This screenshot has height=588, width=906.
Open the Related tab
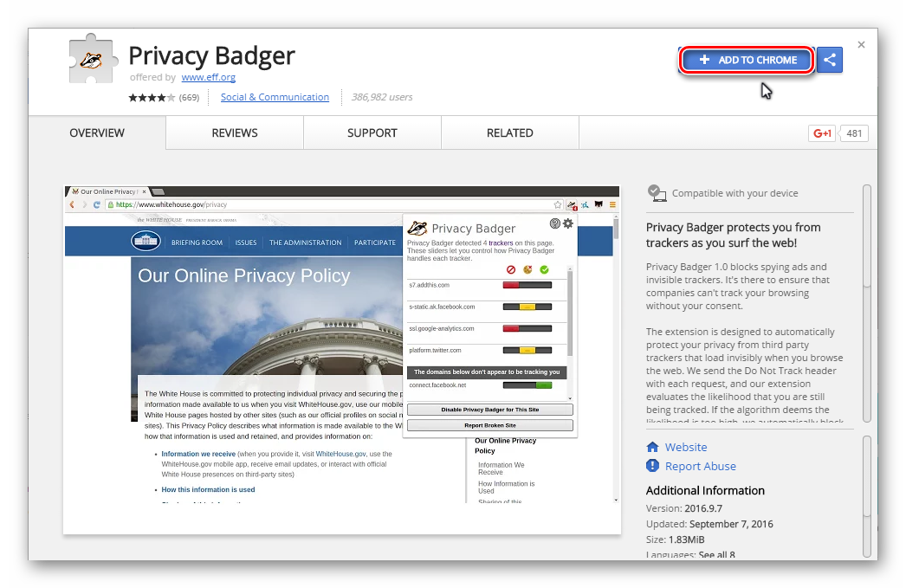tap(509, 132)
